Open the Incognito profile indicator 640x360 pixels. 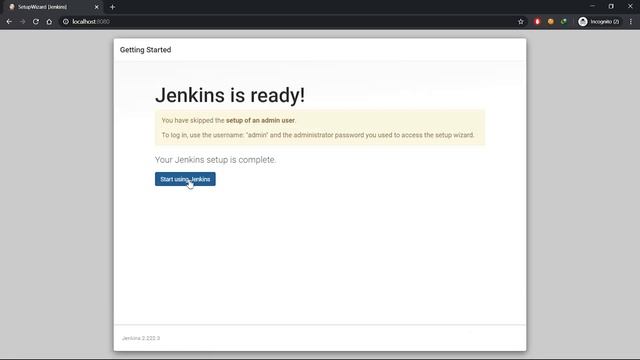599,22
